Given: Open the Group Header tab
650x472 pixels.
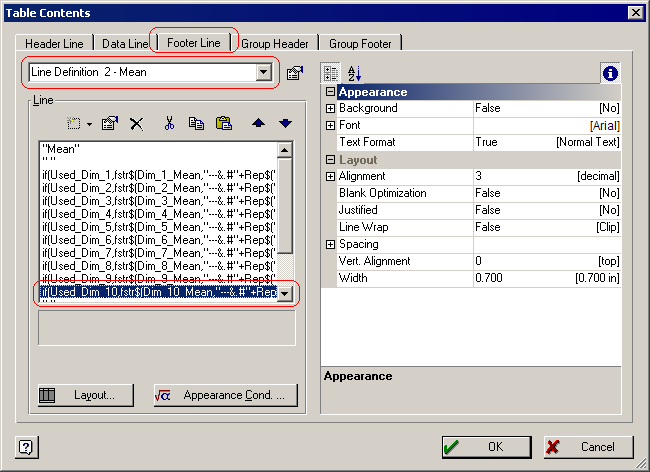Looking at the screenshot, I should tap(274, 44).
